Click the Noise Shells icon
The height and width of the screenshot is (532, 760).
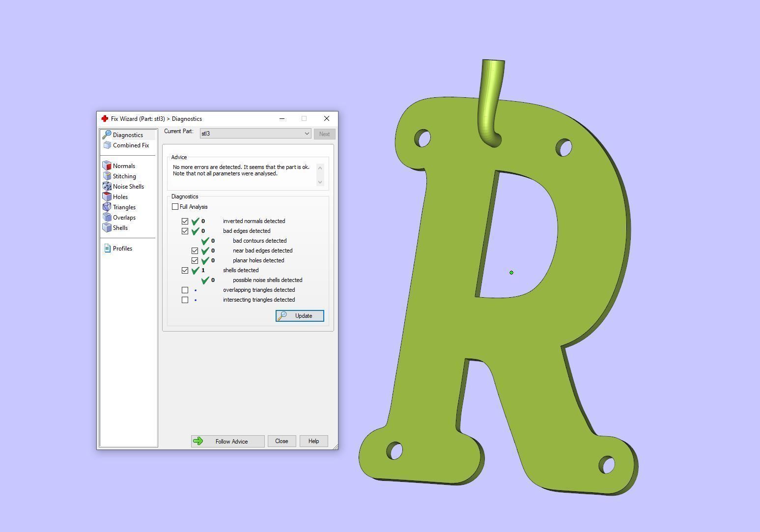coord(107,187)
